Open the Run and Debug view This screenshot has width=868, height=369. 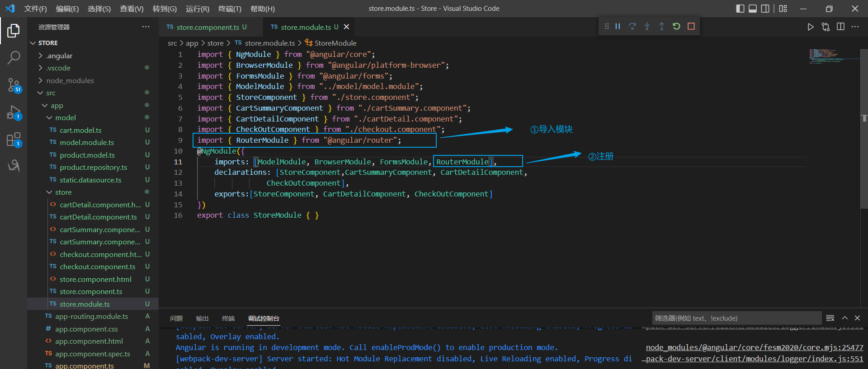[x=14, y=112]
